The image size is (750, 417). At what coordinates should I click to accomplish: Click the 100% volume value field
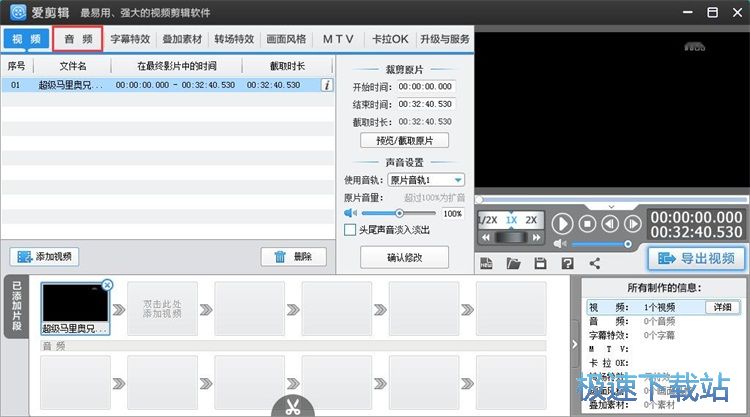coord(452,214)
